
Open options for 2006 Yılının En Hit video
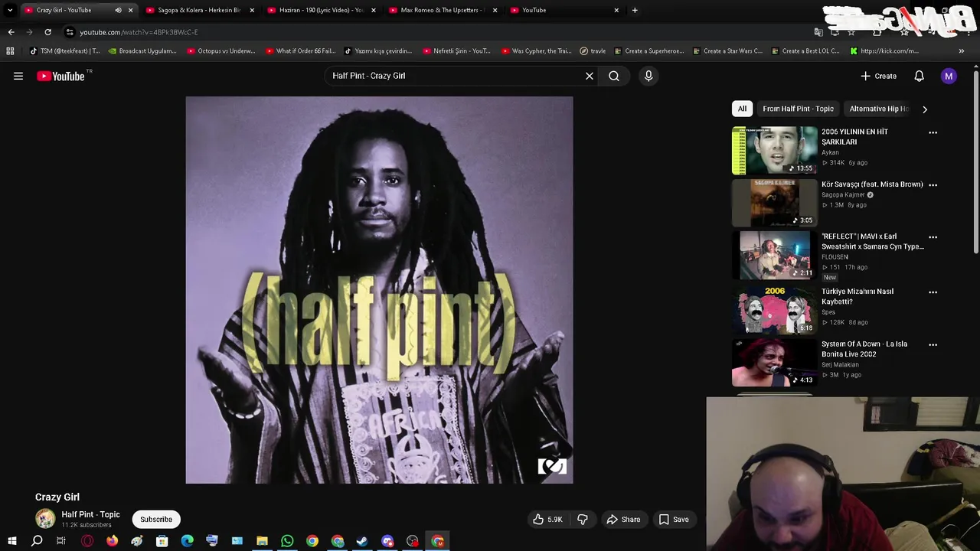pyautogui.click(x=933, y=132)
